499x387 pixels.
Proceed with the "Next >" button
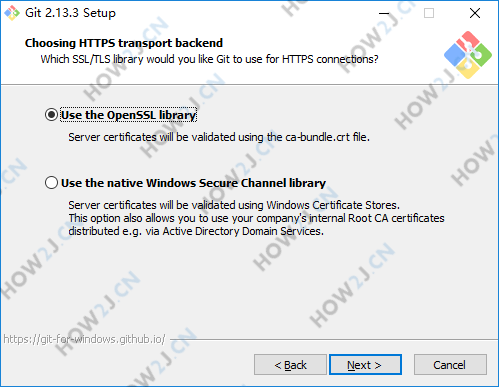point(365,365)
